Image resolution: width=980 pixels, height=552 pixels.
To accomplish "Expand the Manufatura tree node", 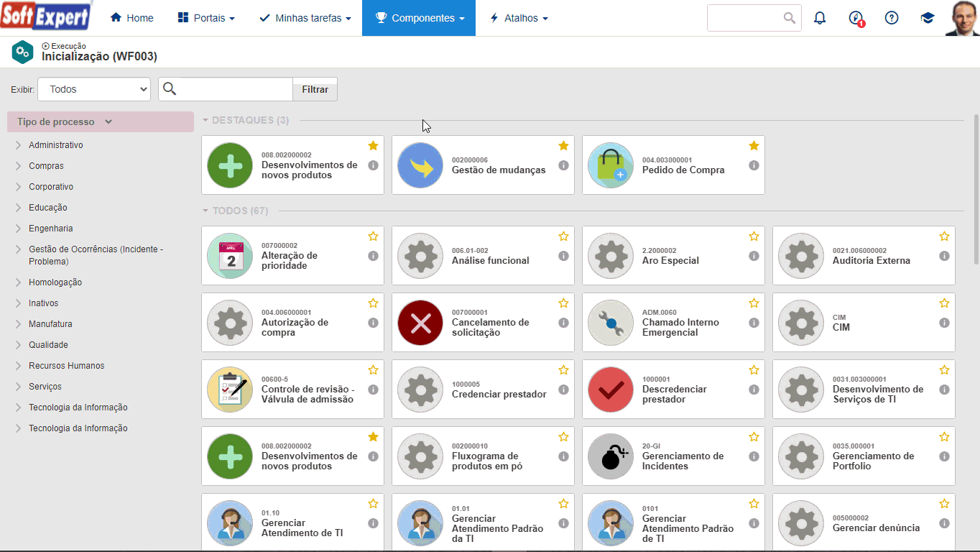I will coord(18,324).
